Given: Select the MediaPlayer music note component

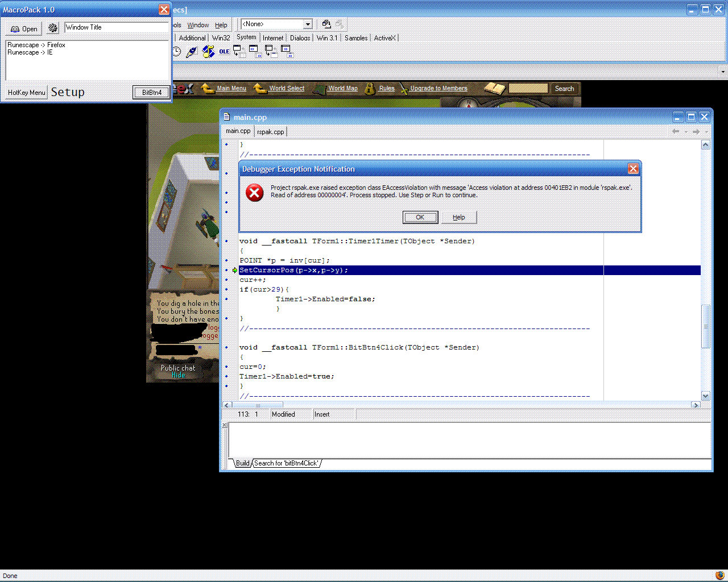Looking at the screenshot, I should click(x=209, y=52).
